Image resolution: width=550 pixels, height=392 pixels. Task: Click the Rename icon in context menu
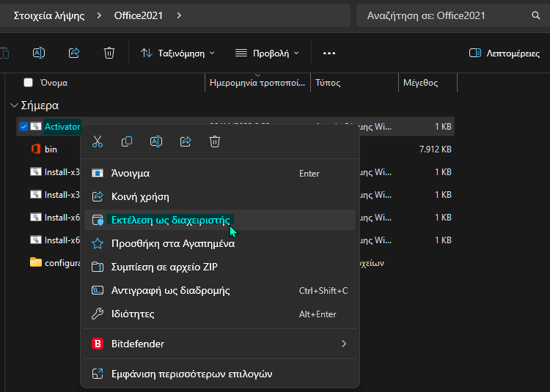pos(156,141)
